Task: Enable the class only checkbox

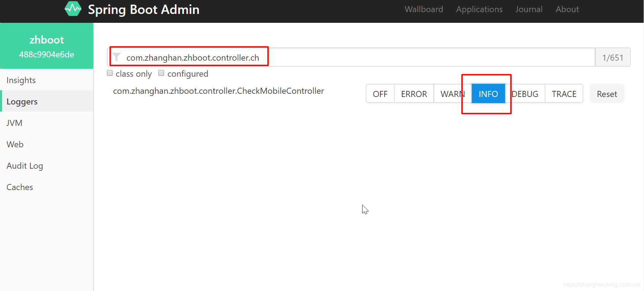Action: pos(110,73)
